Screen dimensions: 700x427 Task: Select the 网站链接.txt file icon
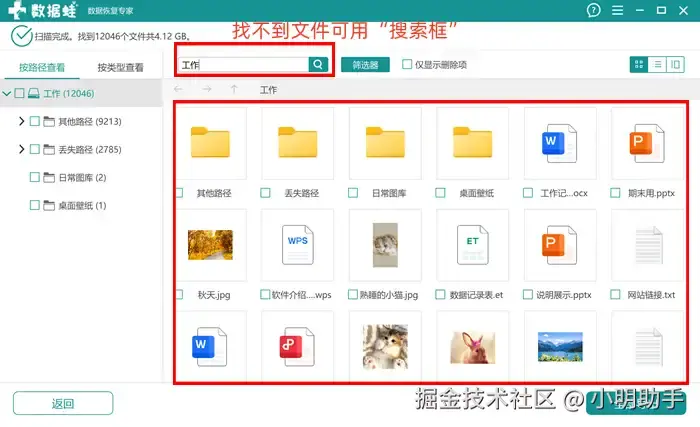click(x=649, y=245)
